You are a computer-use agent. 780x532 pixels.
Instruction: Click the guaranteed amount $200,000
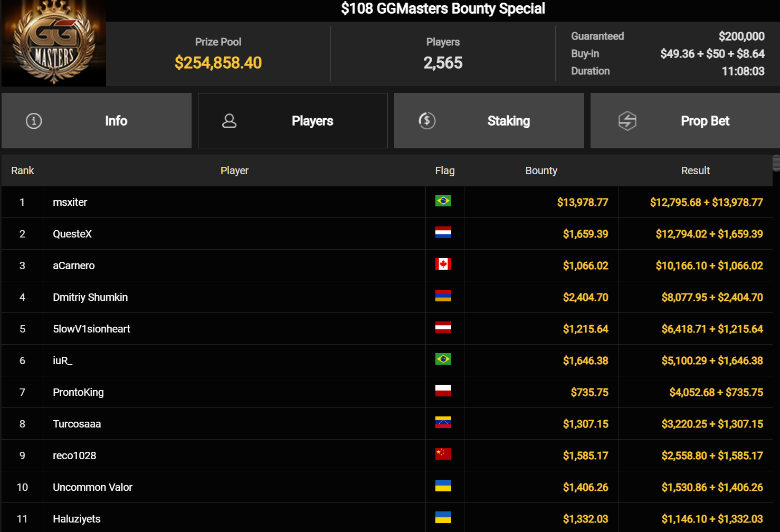point(741,36)
